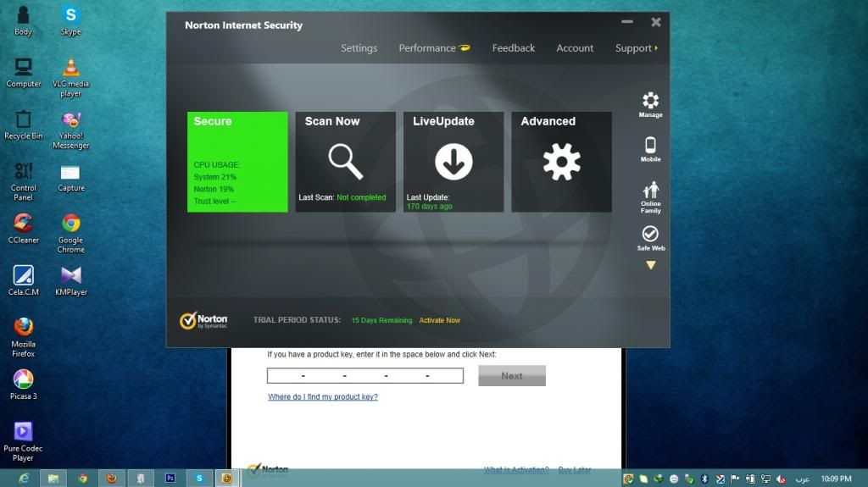The image size is (868, 487).
Task: Select the Google Chrome desktop icon
Action: 71,234
